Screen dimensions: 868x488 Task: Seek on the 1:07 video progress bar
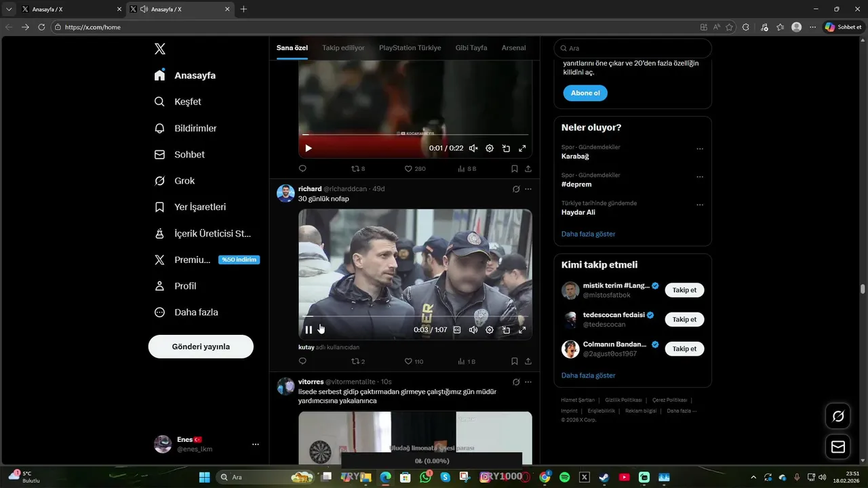415,317
